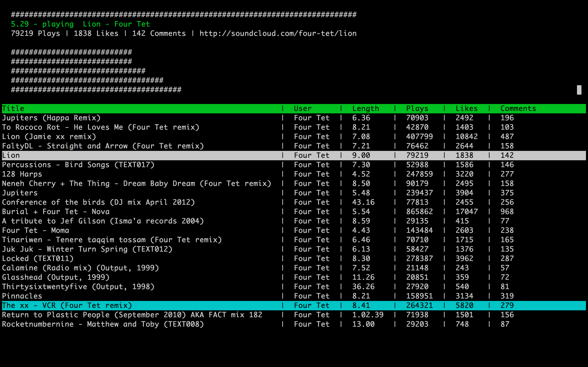The height and width of the screenshot is (367, 588).
Task: Select Burial + Four Tet - Nova
Action: click(x=56, y=212)
